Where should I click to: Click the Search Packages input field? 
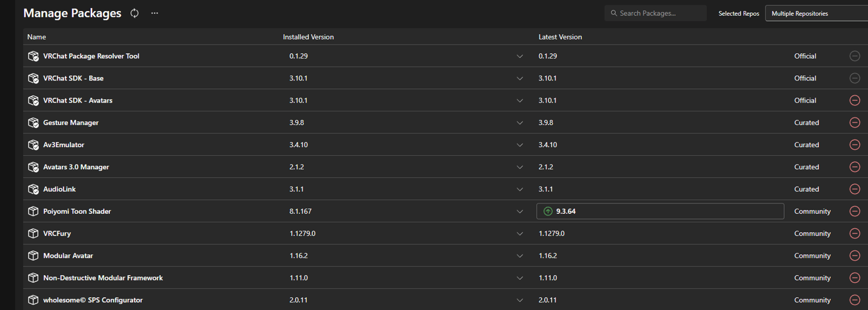660,13
